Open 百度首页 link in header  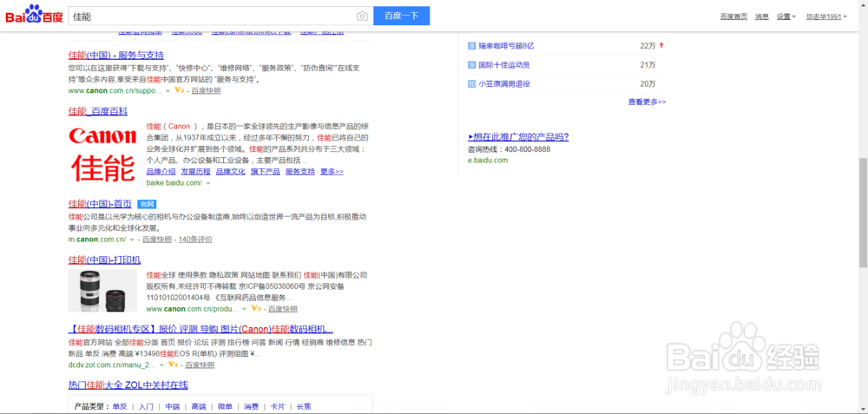(x=733, y=16)
